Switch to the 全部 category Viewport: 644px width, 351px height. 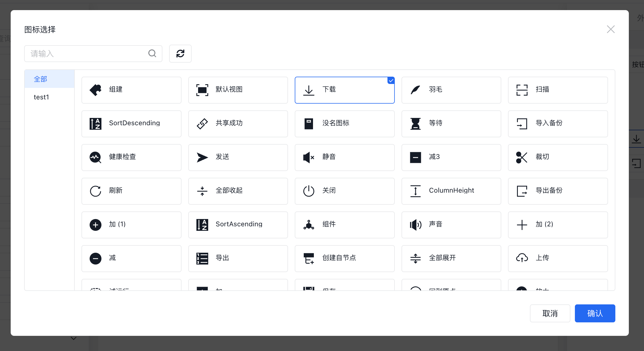[49, 79]
